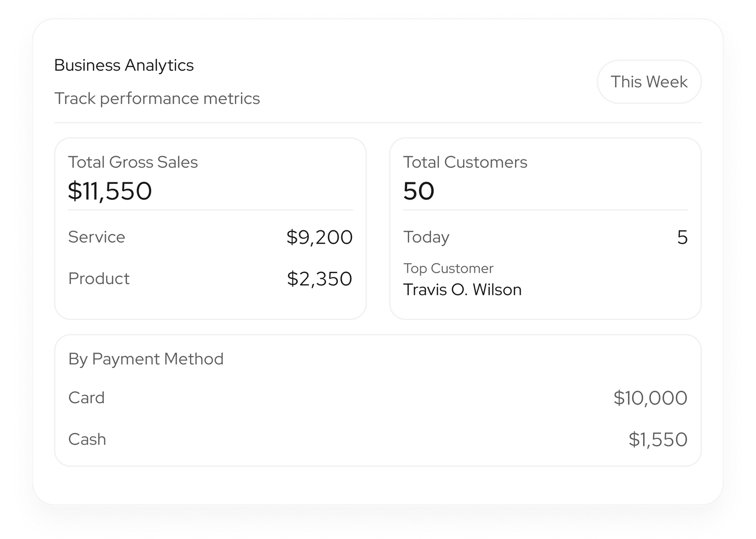Screen dimensions: 756x539
Task: Click the Top Customer label
Action: (448, 268)
